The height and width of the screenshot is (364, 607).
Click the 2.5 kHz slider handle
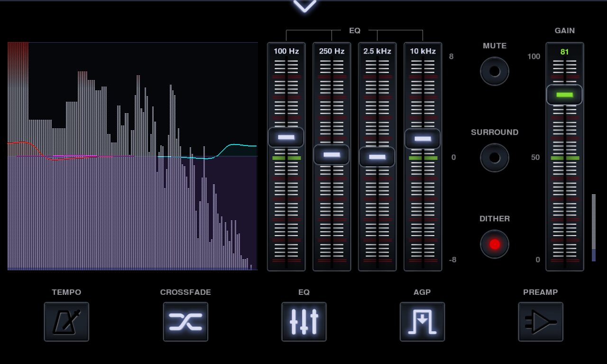click(377, 157)
